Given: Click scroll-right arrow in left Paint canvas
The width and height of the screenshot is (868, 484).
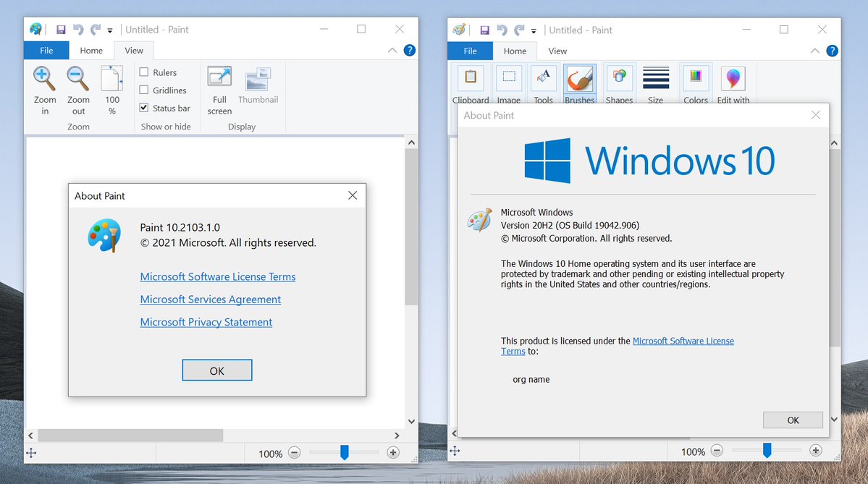Looking at the screenshot, I should pyautogui.click(x=397, y=436).
